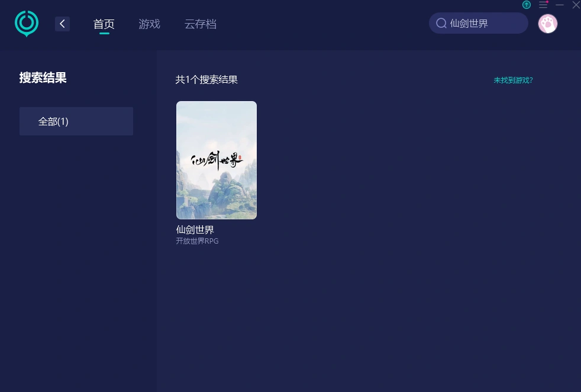Image resolution: width=581 pixels, height=392 pixels.
Task: Click the teal app logo icon
Action: pyautogui.click(x=27, y=24)
